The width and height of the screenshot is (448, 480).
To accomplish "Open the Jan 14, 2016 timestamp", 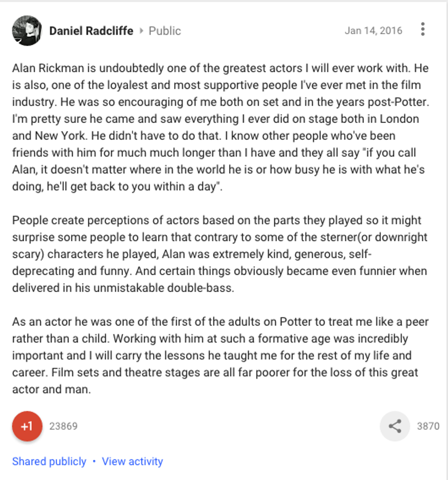I will [373, 31].
